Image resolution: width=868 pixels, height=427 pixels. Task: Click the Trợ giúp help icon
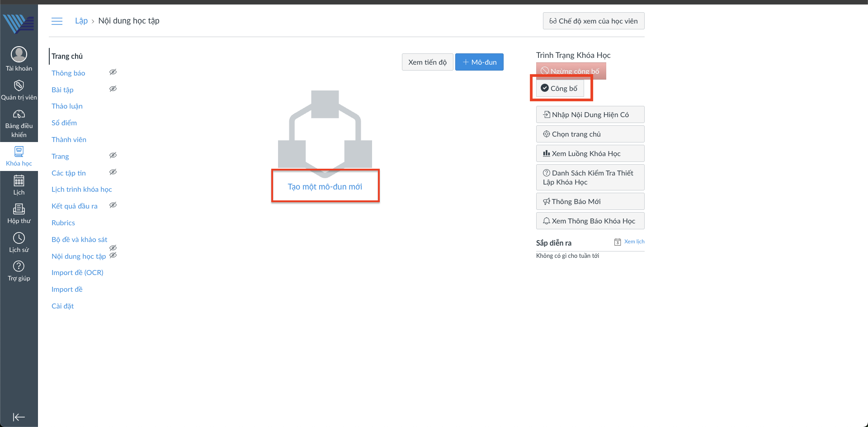(19, 267)
